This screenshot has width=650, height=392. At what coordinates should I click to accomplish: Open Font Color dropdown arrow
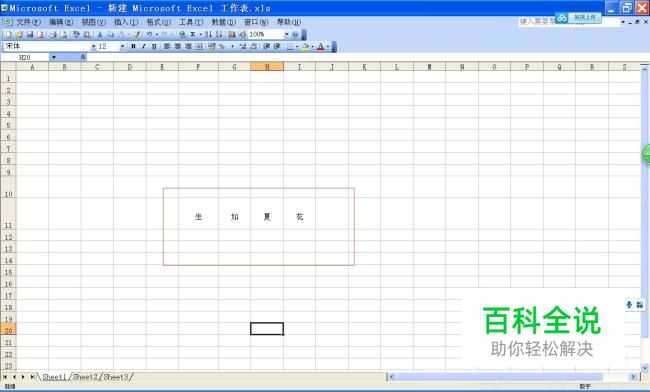[327, 46]
